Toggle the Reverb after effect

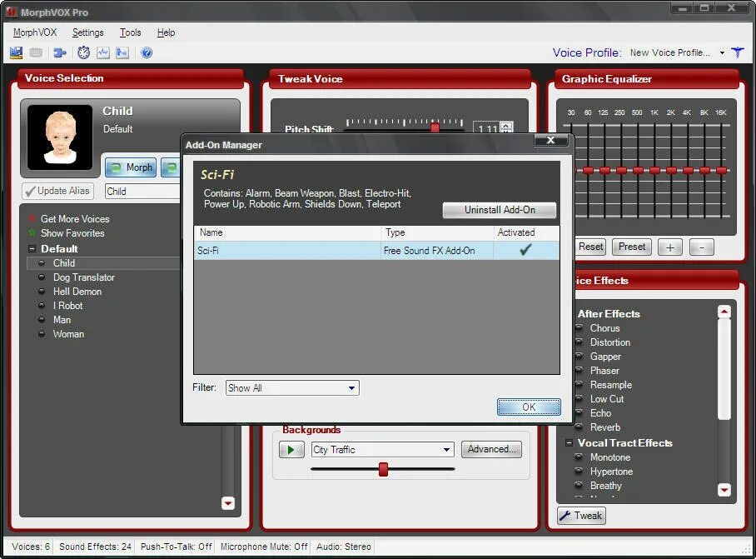coord(579,427)
